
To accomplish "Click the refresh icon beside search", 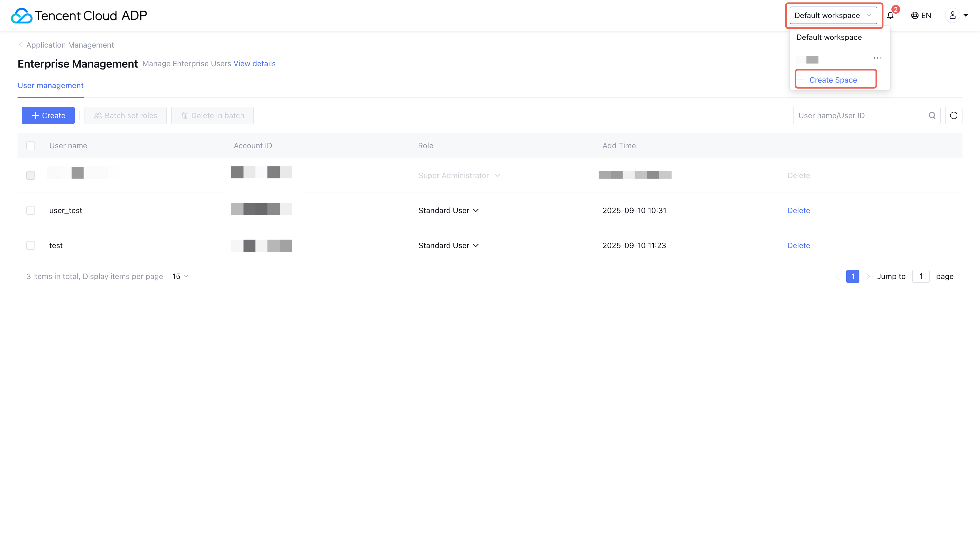I will tap(953, 115).
